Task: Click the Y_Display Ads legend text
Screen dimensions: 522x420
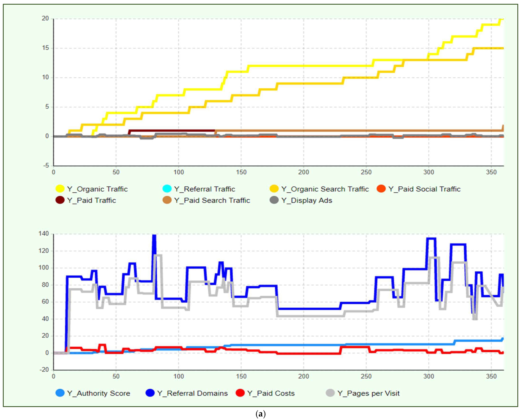Action: point(307,200)
